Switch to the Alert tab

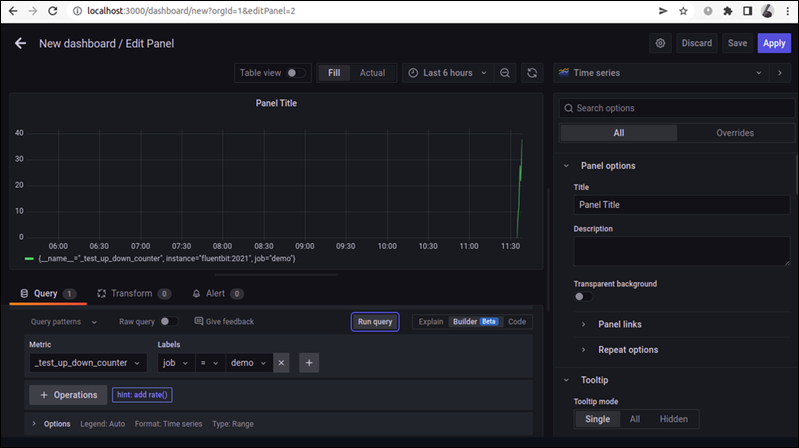218,294
